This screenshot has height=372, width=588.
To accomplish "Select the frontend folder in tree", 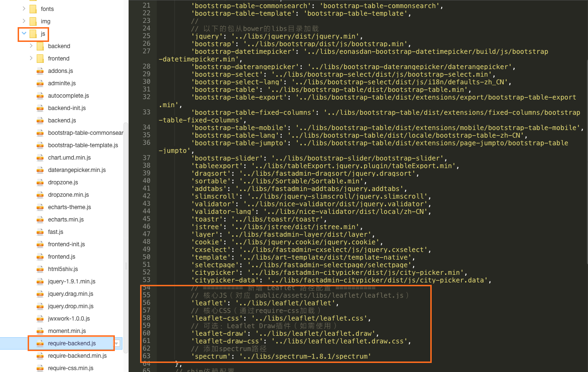I will 59,59.
